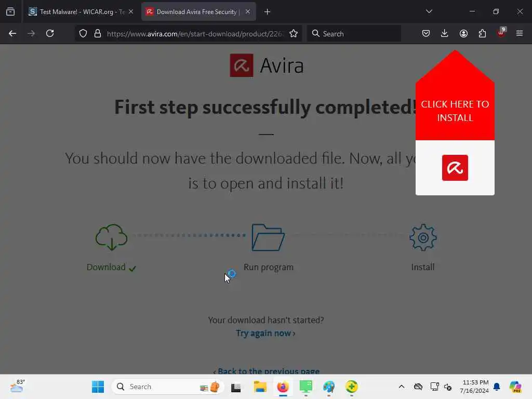Click the OneDrive cloud tray icon
This screenshot has width=532, height=399.
pos(418,387)
